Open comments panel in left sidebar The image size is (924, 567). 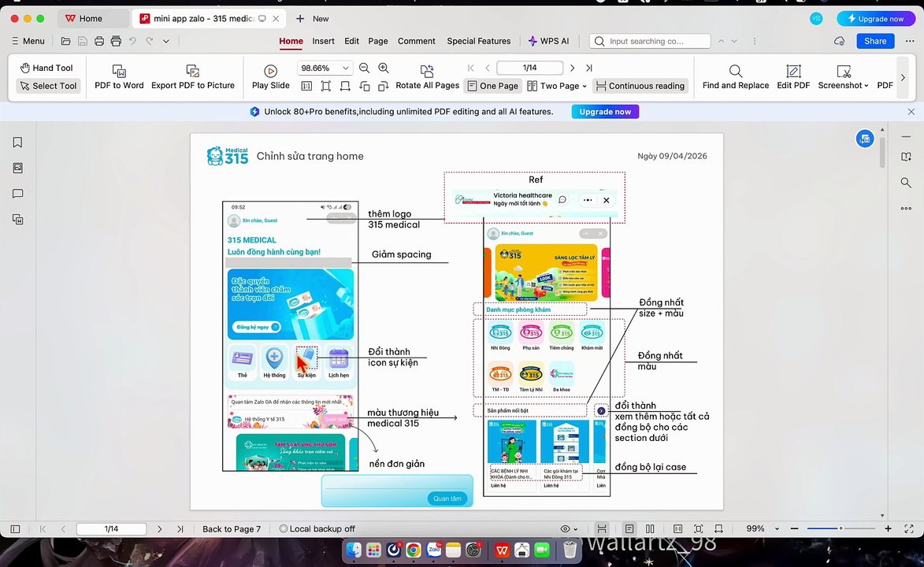click(17, 194)
